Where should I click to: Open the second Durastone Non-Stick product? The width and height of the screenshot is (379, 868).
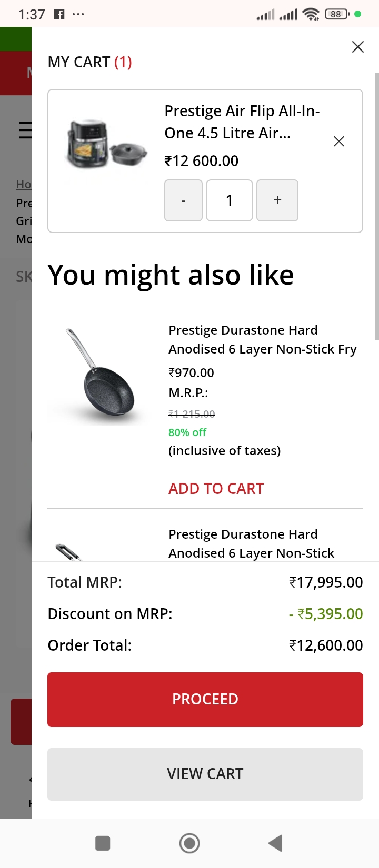point(251,543)
